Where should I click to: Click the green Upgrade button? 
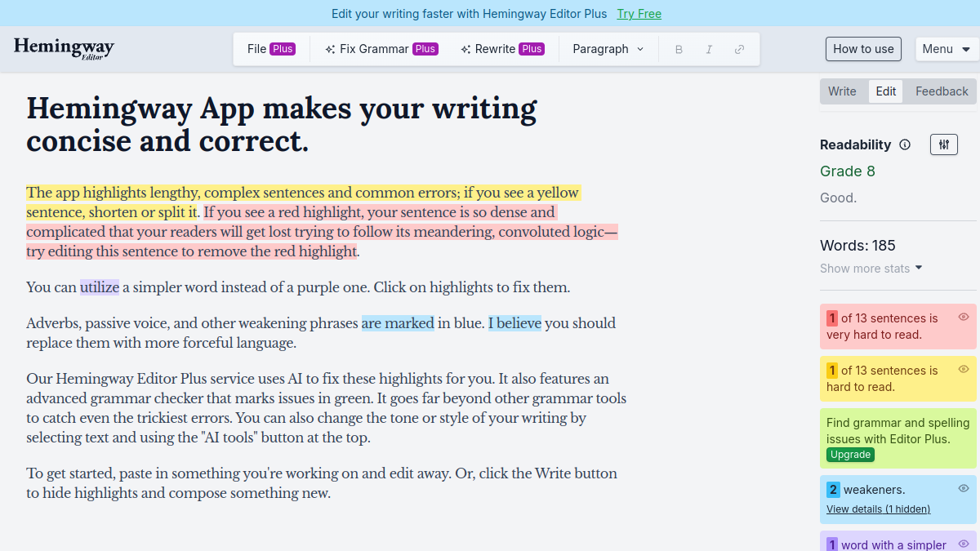click(x=850, y=455)
